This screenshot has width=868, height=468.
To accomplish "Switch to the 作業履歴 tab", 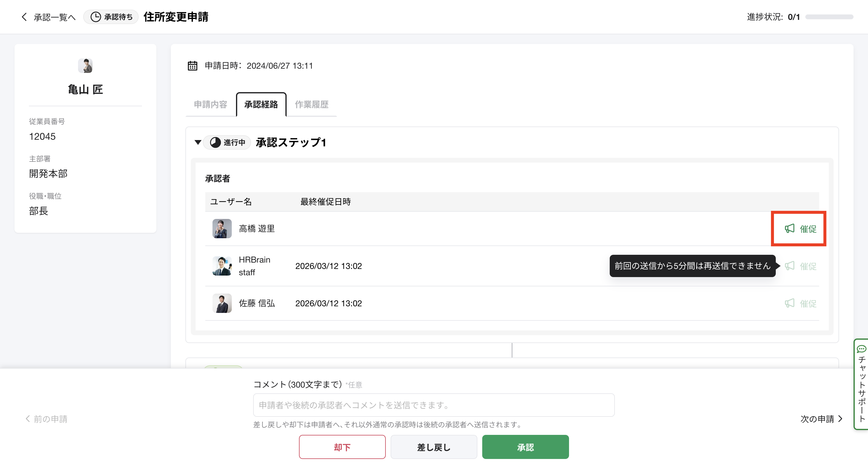I will 311,105.
